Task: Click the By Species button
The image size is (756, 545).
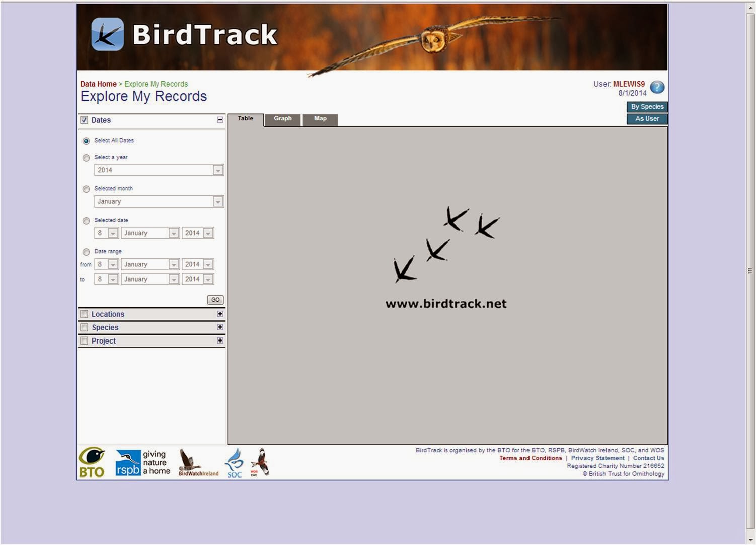Action: 647,107
